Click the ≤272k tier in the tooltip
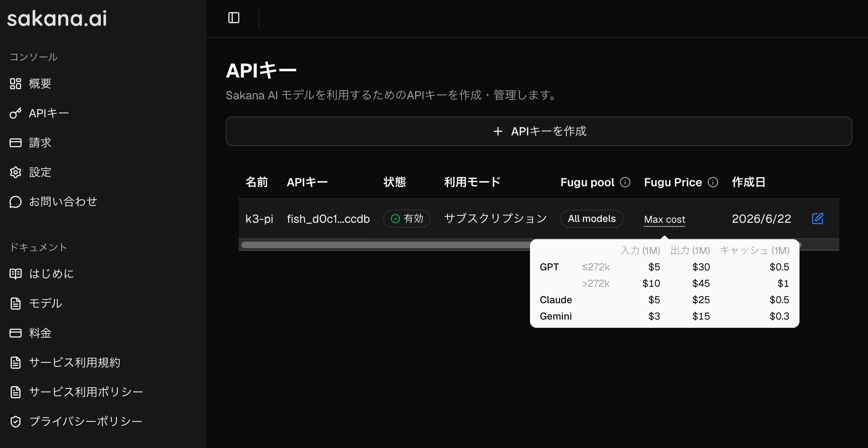 (596, 267)
